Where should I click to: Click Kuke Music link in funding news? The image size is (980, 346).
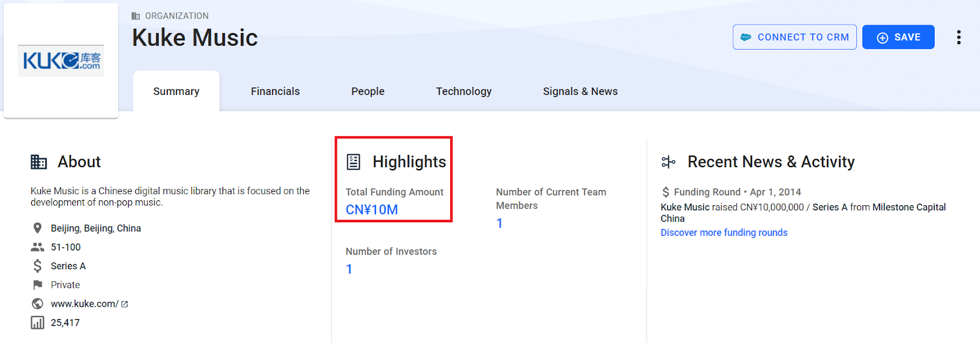[x=685, y=208]
